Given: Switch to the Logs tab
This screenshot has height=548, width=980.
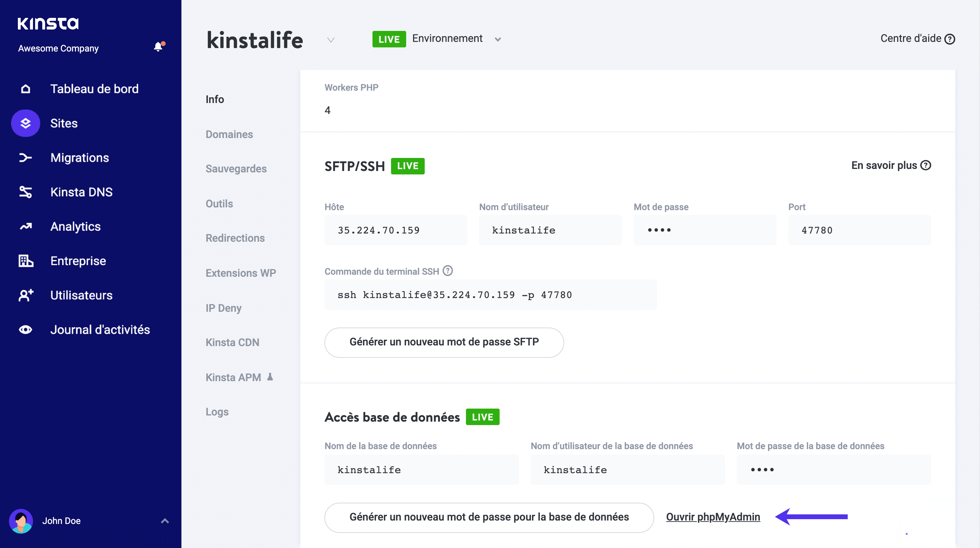Looking at the screenshot, I should (x=217, y=412).
